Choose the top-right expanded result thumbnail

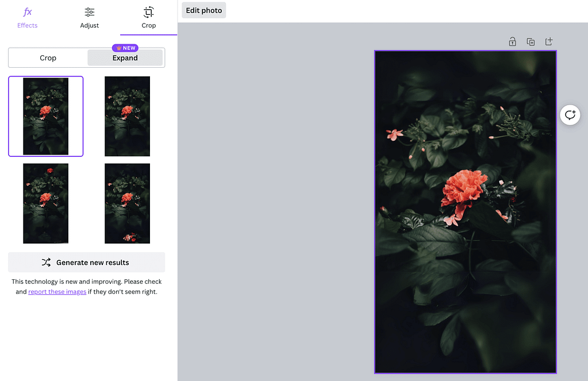tap(127, 116)
